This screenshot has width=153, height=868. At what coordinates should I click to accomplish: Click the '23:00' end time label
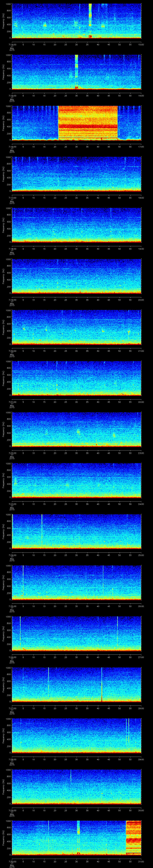pos(141,453)
